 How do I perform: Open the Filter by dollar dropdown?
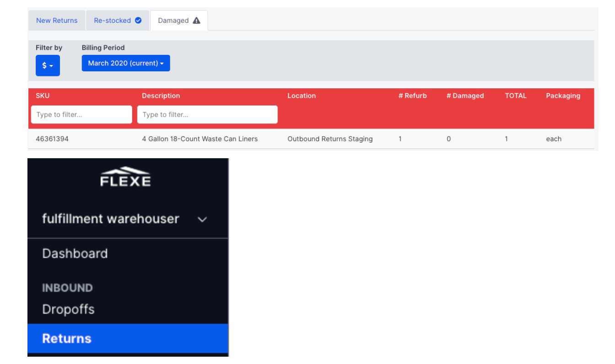click(48, 65)
